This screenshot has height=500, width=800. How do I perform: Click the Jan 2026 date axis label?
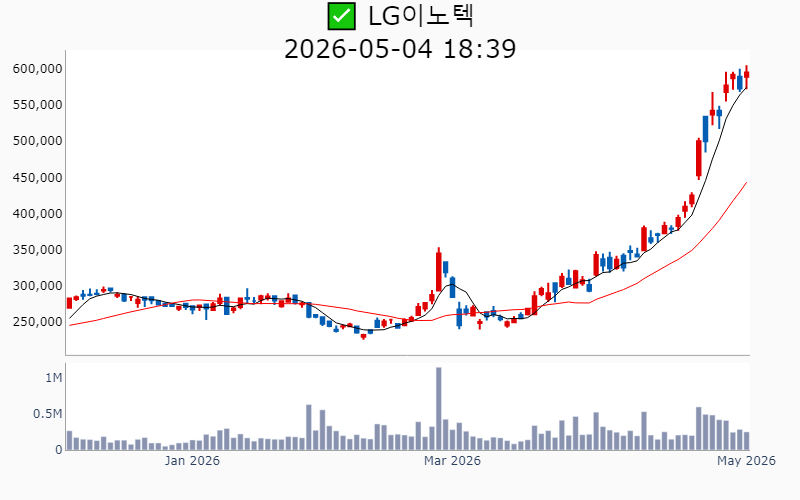coord(192,461)
